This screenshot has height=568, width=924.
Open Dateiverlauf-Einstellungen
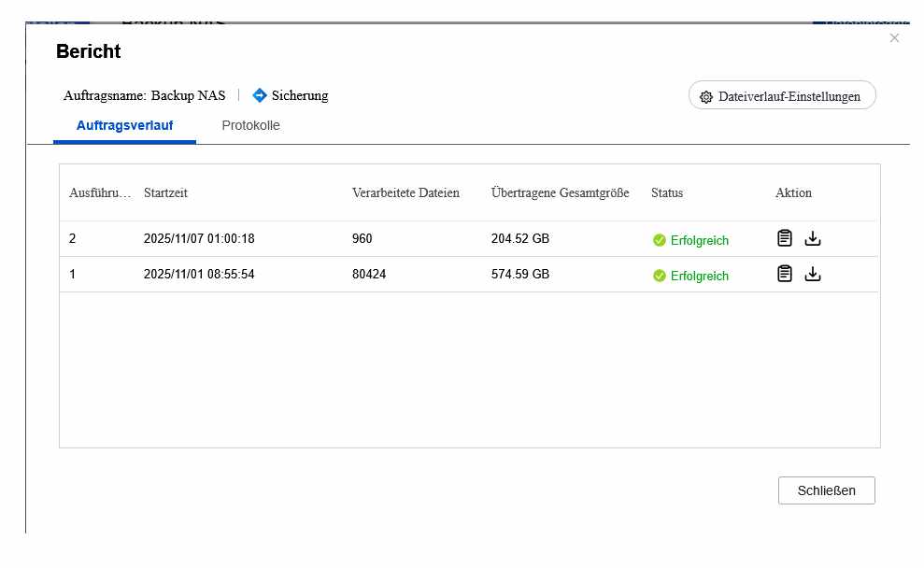[781, 95]
